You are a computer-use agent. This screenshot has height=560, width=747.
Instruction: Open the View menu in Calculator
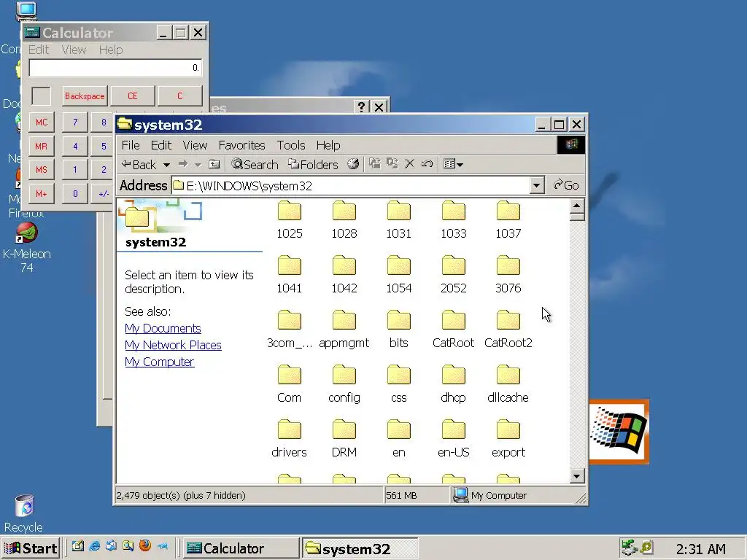[74, 50]
